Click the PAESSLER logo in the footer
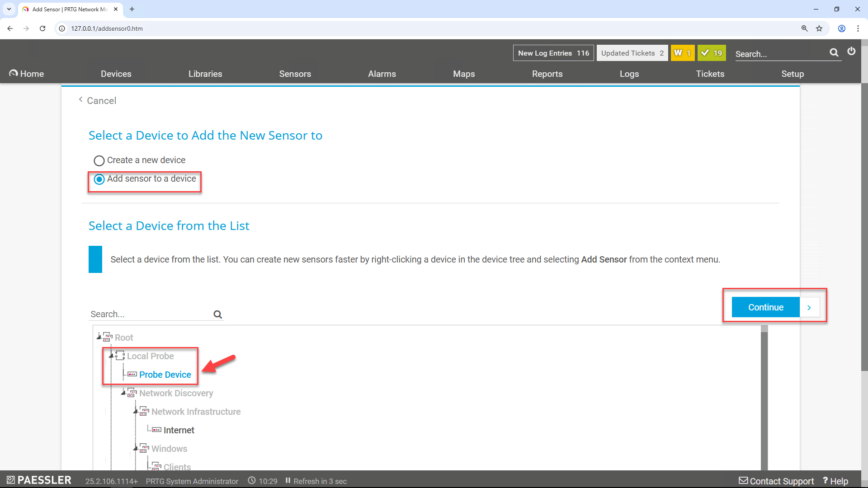The width and height of the screenshot is (868, 488). point(38,479)
